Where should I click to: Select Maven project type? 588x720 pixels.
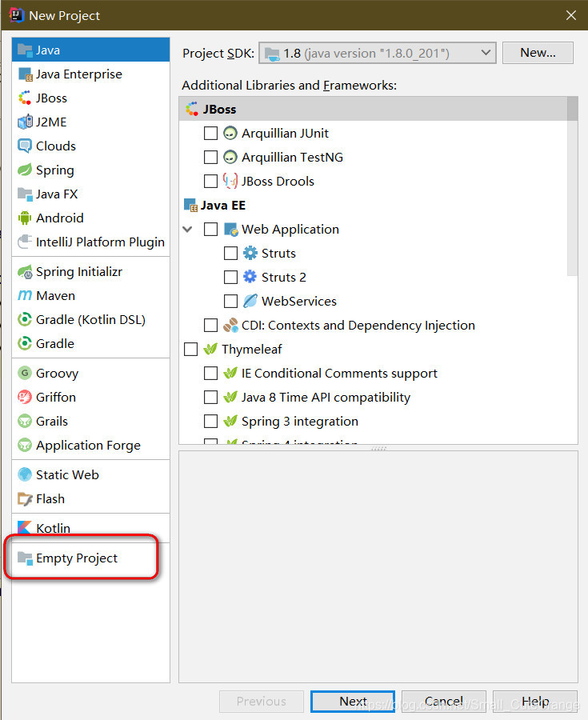coord(90,296)
